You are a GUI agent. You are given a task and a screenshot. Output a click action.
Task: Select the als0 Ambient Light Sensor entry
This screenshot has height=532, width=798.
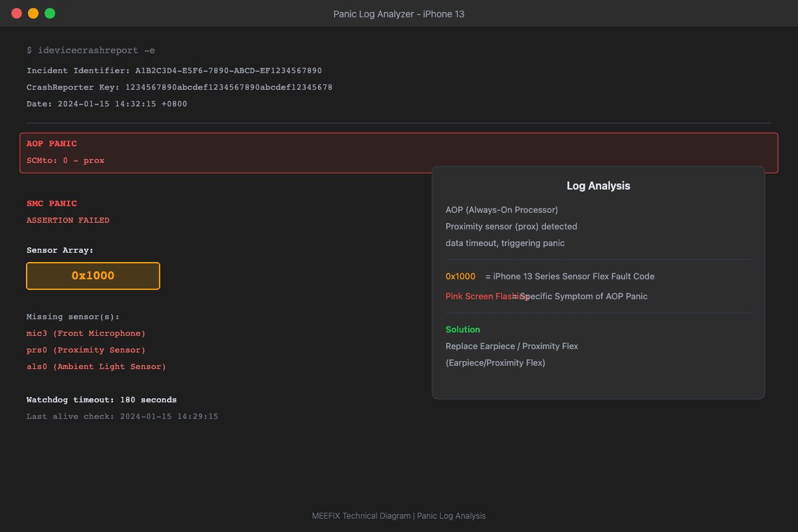(96, 366)
